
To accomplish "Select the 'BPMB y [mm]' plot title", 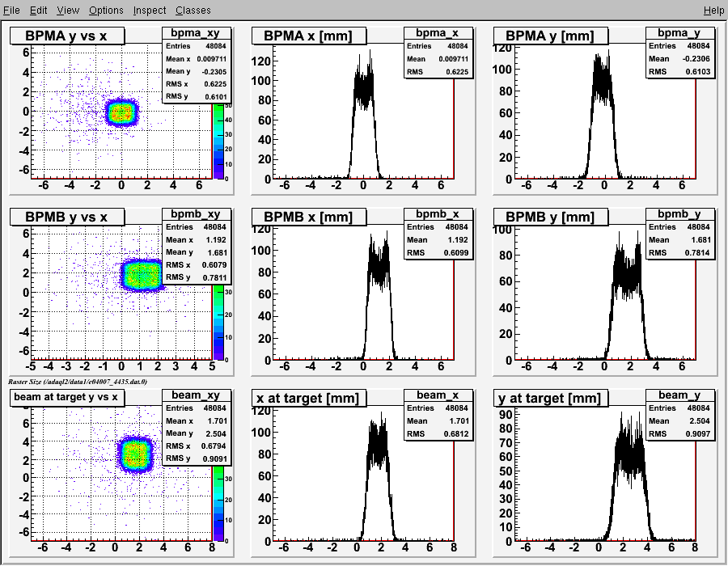I will tap(551, 217).
